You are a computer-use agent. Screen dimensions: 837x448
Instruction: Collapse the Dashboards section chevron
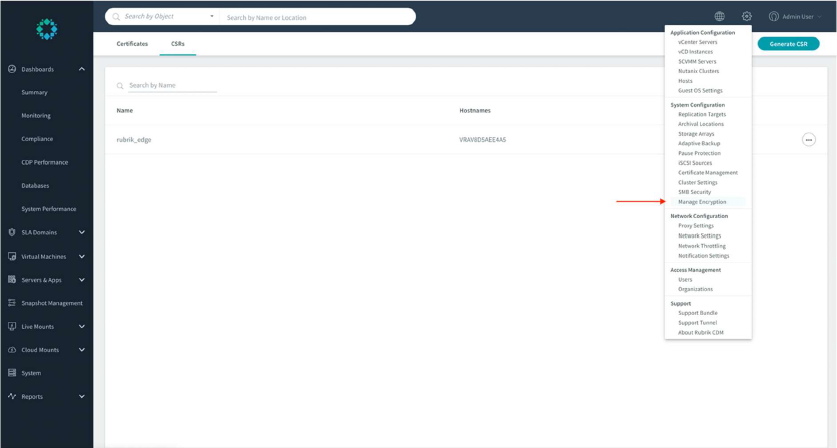(82, 69)
